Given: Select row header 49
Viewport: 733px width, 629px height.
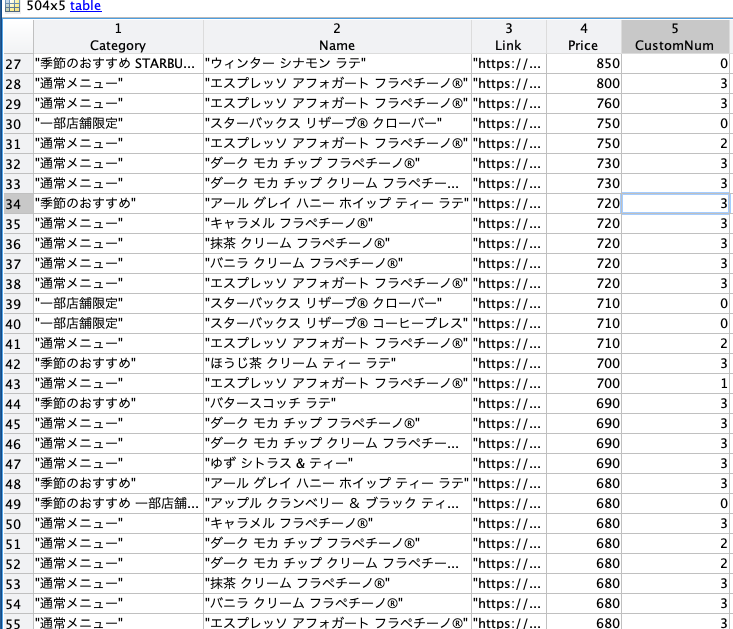Looking at the screenshot, I should click(x=18, y=504).
